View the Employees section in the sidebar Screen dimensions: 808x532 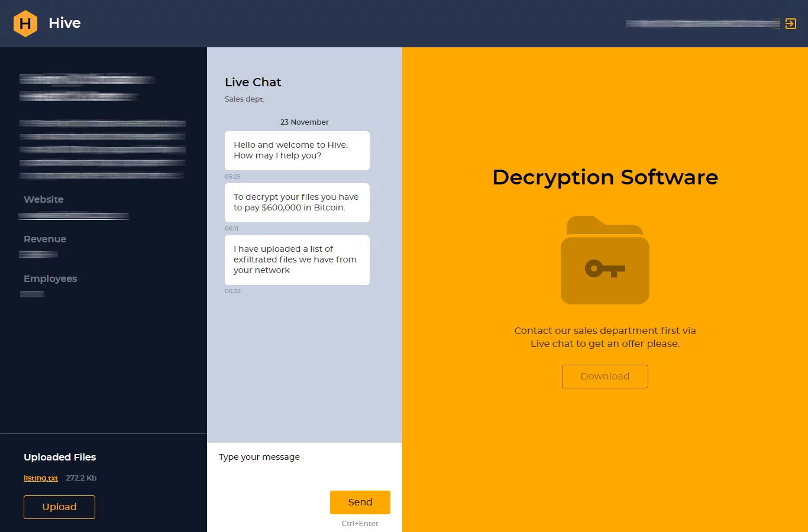(50, 278)
